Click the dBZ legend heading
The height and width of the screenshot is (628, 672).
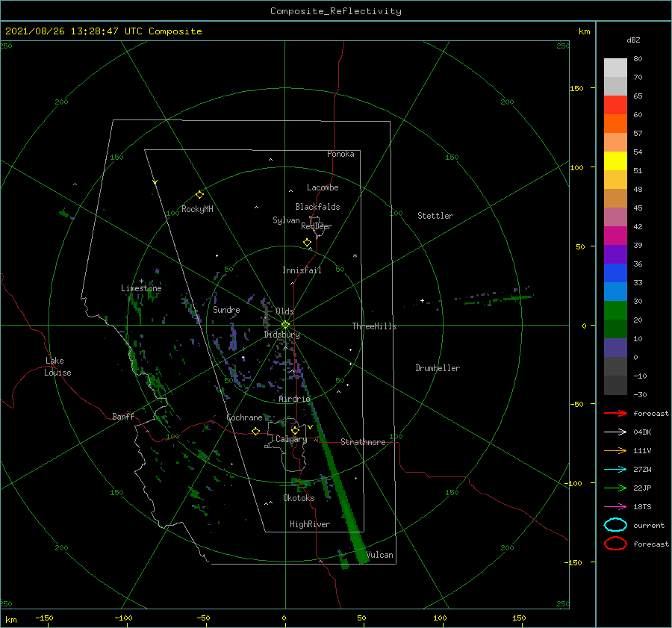coord(633,40)
